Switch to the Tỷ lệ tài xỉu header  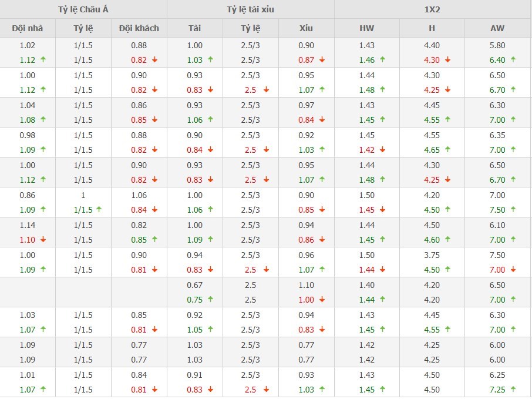251,9
